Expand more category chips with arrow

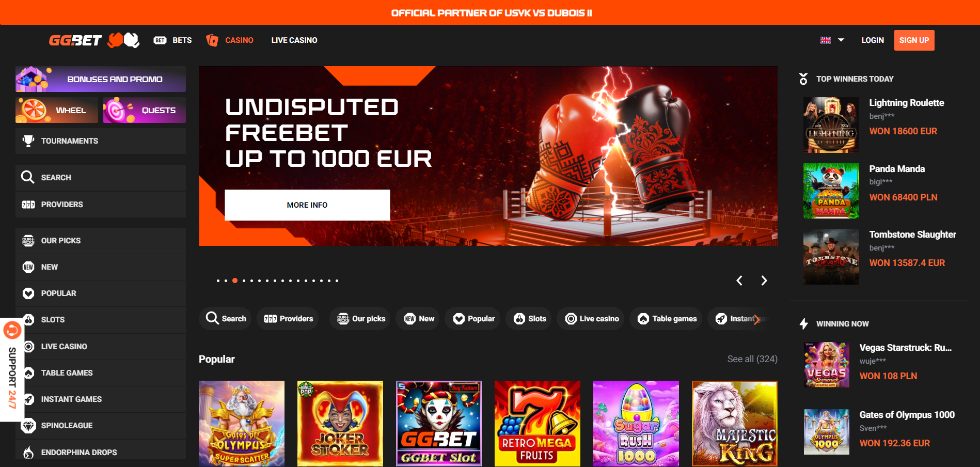pyautogui.click(x=757, y=319)
